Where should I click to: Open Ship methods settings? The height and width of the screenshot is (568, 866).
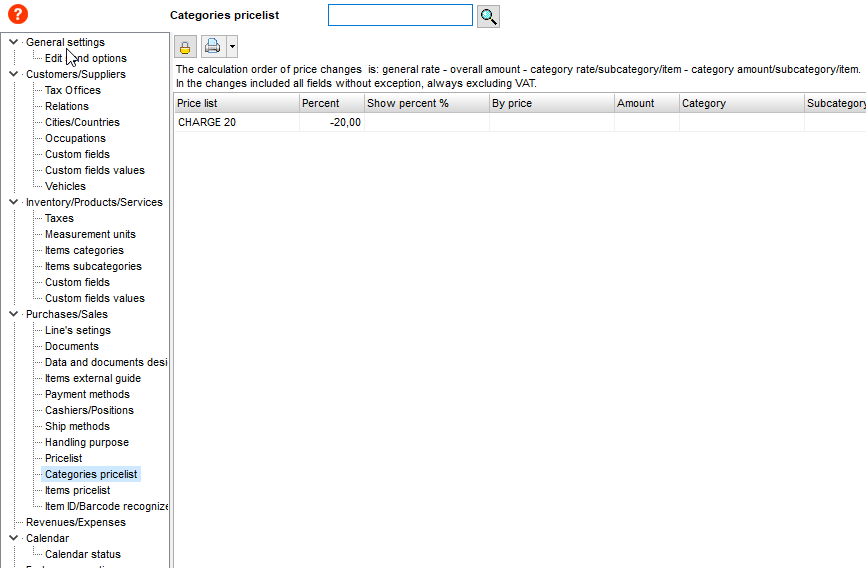pos(77,427)
